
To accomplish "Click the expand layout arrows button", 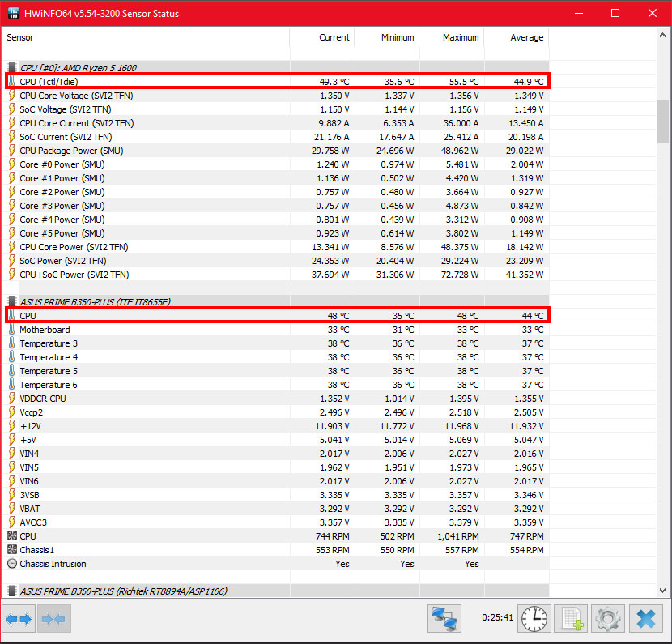I will pos(19,619).
